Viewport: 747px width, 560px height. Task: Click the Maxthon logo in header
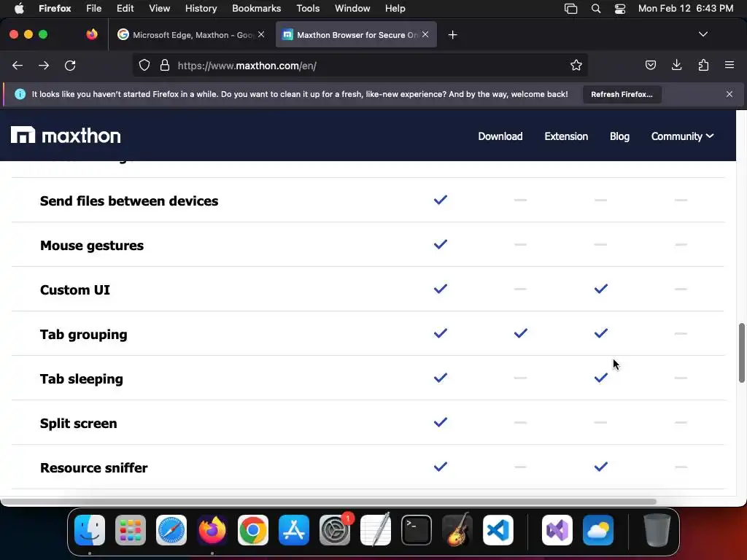[x=66, y=136]
